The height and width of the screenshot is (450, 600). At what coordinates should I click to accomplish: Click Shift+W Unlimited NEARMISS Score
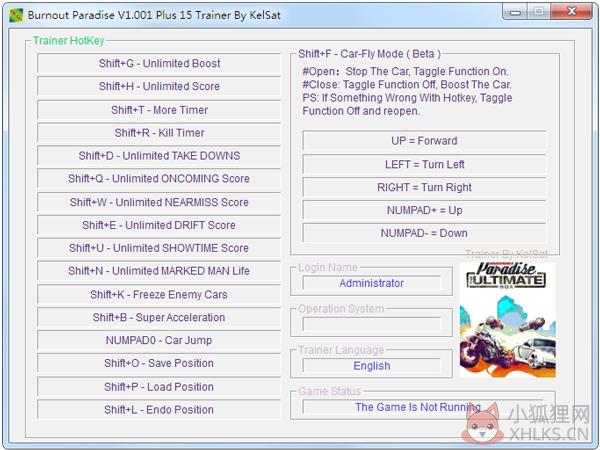tap(159, 202)
